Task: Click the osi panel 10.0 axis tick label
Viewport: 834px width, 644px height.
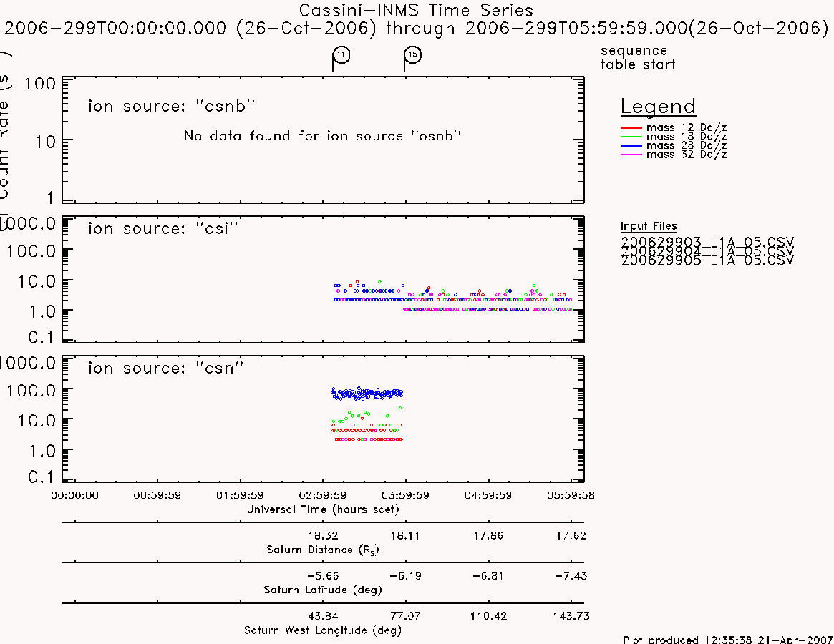Action: coord(37,281)
